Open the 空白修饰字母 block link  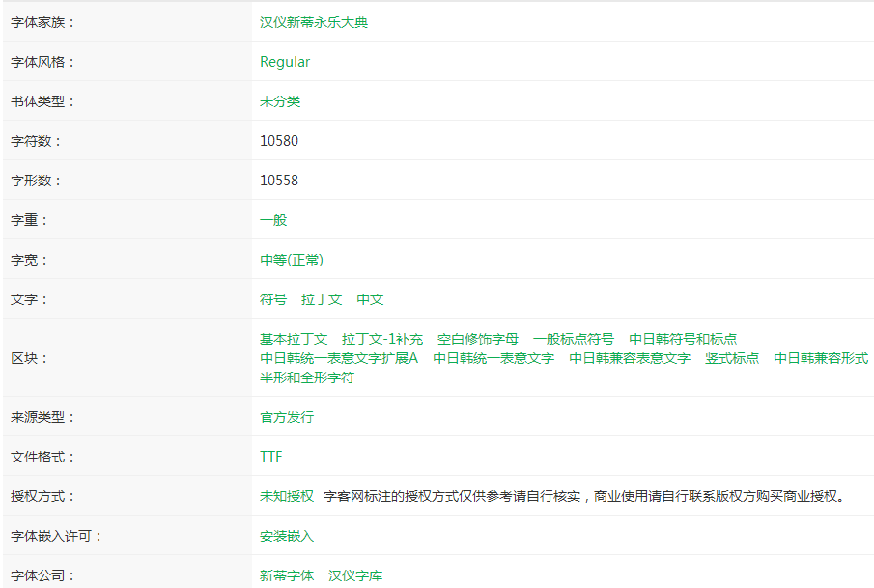[478, 339]
